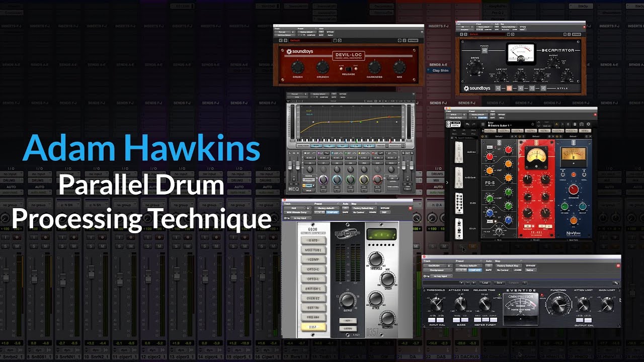Click undo arrow in Slate Digital toolbar
Screen dimensions: 644x362
467,124
